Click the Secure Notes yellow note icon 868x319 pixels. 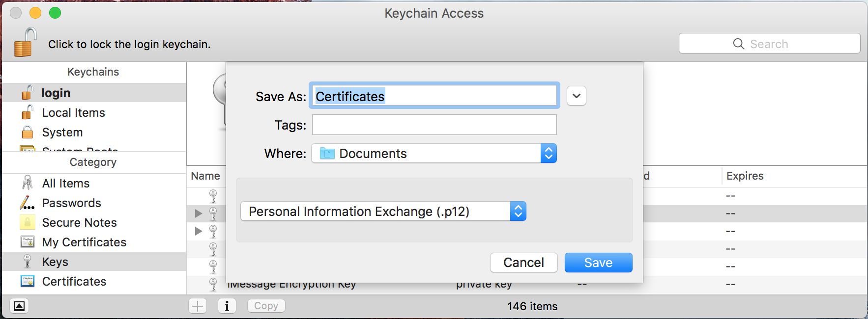click(28, 222)
